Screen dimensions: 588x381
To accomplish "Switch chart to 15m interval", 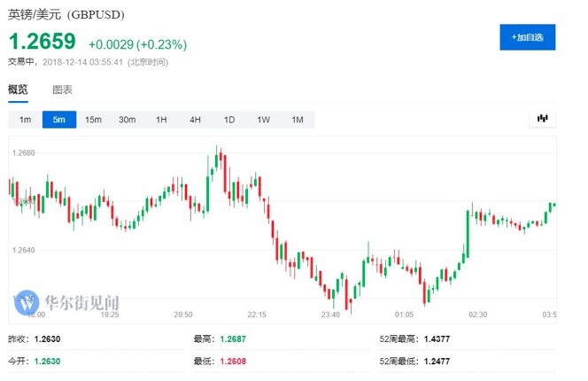I will tap(93, 120).
